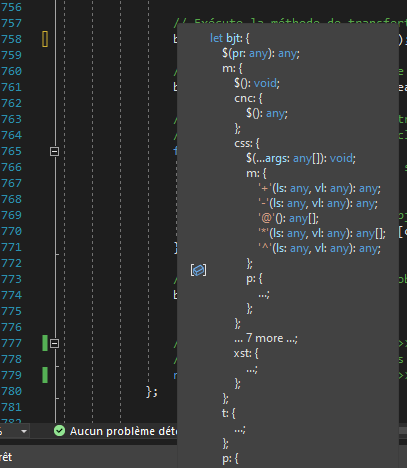Click '$(): void;' in the tooltip
This screenshot has height=474, width=407.
pyautogui.click(x=257, y=83)
